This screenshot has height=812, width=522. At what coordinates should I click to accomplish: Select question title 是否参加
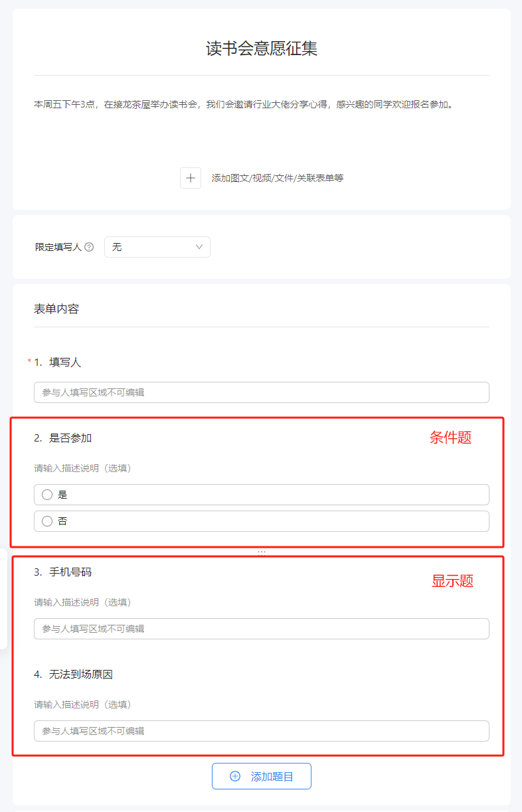coord(70,438)
